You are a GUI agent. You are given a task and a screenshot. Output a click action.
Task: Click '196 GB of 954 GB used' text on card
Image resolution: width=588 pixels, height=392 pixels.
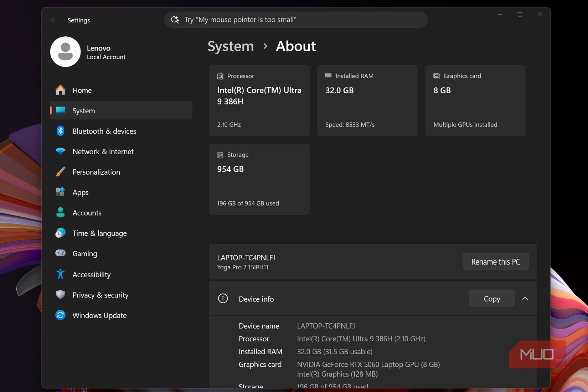248,203
